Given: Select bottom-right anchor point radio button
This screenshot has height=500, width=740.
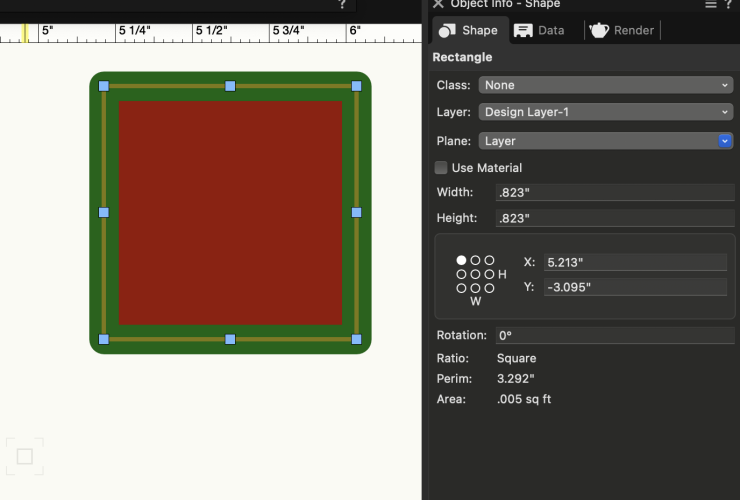Looking at the screenshot, I should pyautogui.click(x=489, y=288).
